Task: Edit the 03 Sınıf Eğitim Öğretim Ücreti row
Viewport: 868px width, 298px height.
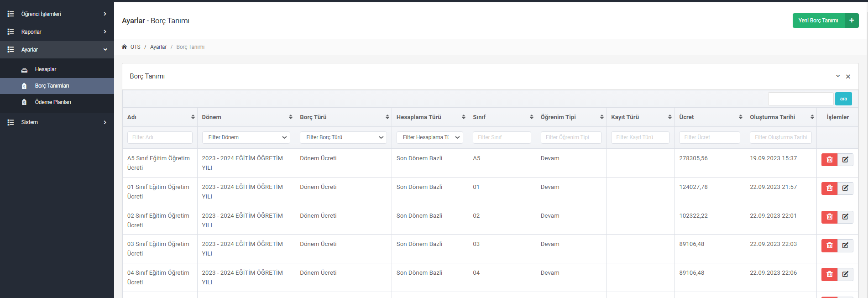Action: point(845,246)
